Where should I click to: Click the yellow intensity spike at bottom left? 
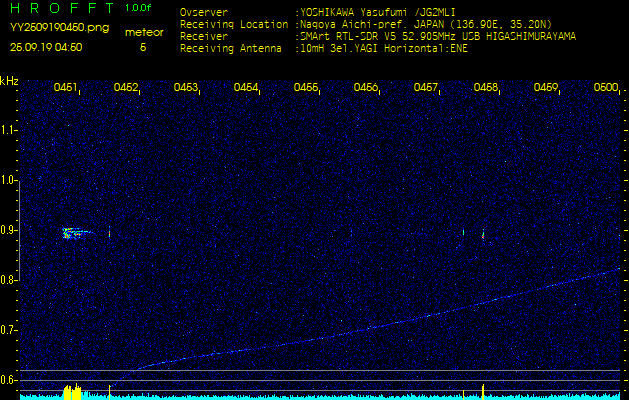(72, 391)
